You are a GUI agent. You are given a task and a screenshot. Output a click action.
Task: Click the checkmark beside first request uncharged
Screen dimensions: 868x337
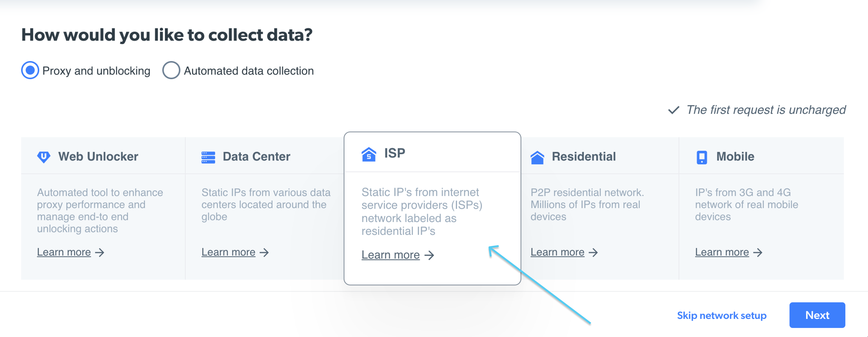point(674,110)
